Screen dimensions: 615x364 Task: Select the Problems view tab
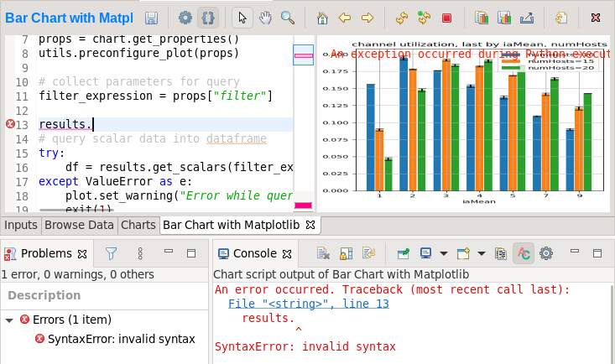[x=46, y=254]
